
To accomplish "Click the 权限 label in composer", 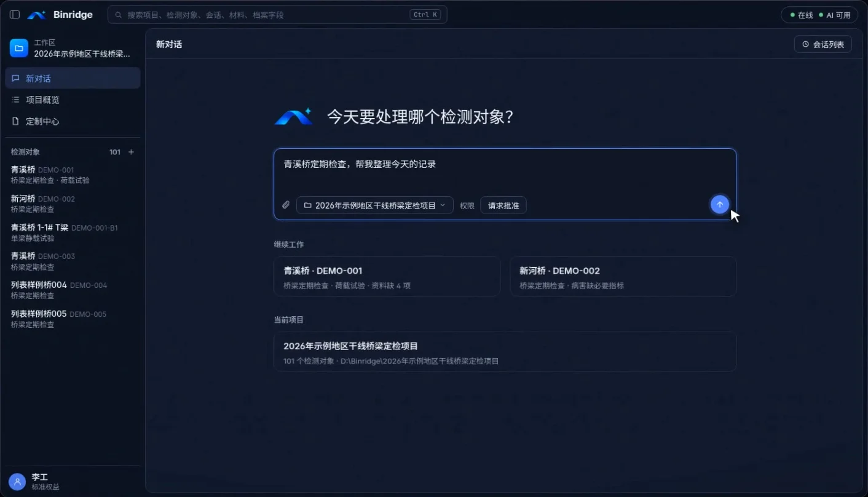I will click(x=467, y=205).
